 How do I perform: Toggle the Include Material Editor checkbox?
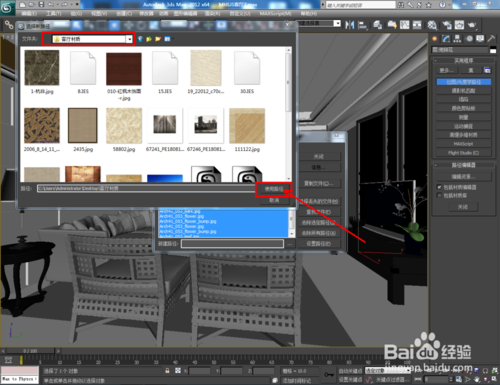click(x=439, y=187)
